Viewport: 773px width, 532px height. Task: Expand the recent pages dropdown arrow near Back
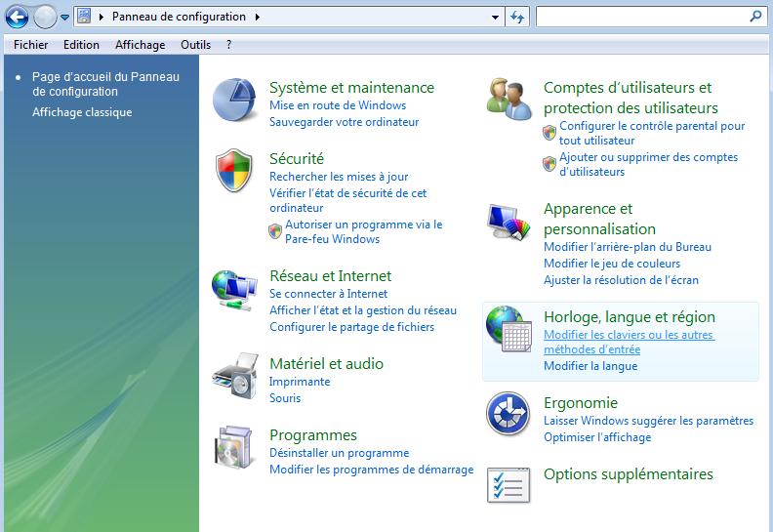[65, 18]
